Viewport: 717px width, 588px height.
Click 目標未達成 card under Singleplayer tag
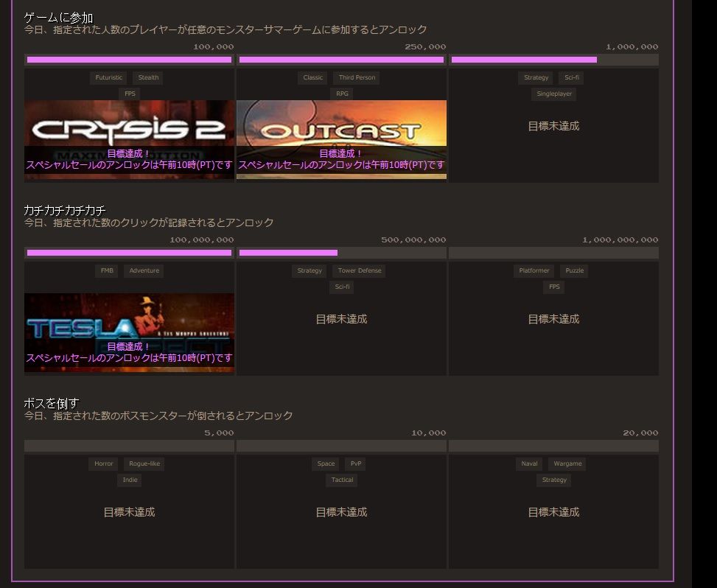(553, 126)
